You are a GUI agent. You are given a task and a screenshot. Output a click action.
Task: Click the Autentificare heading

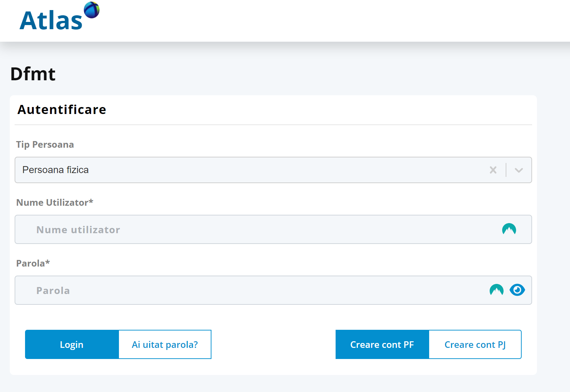[62, 110]
